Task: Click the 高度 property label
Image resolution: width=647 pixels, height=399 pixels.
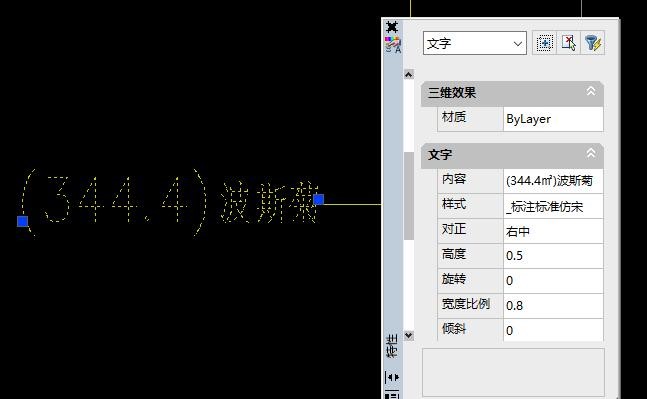Action: point(454,254)
